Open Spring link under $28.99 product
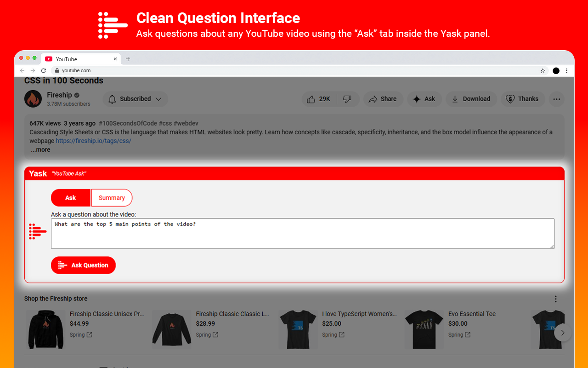 click(x=207, y=335)
